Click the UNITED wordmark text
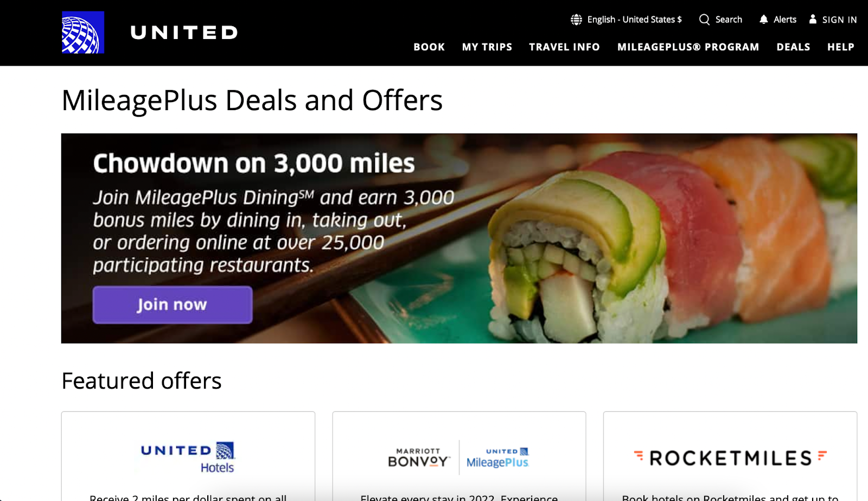Screen dimensions: 868x501 (184, 33)
